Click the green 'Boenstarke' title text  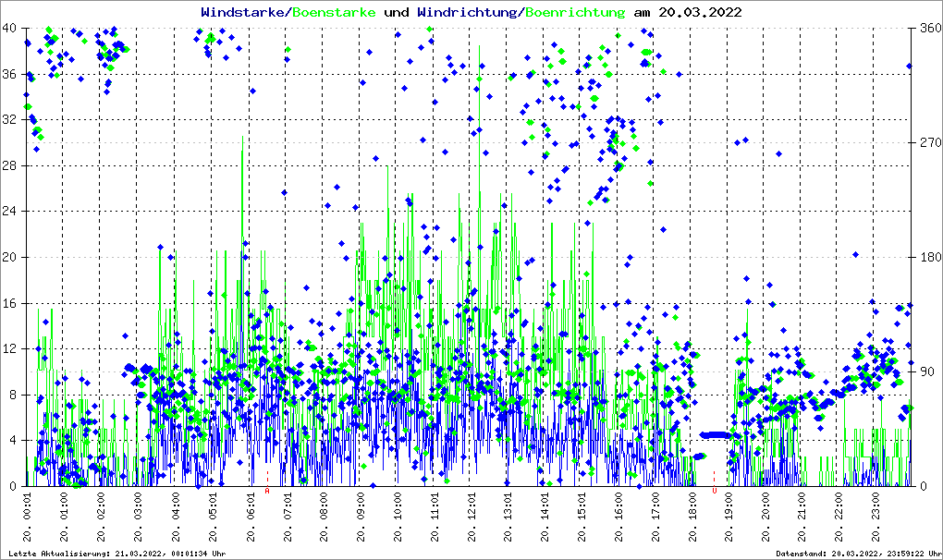pyautogui.click(x=334, y=12)
